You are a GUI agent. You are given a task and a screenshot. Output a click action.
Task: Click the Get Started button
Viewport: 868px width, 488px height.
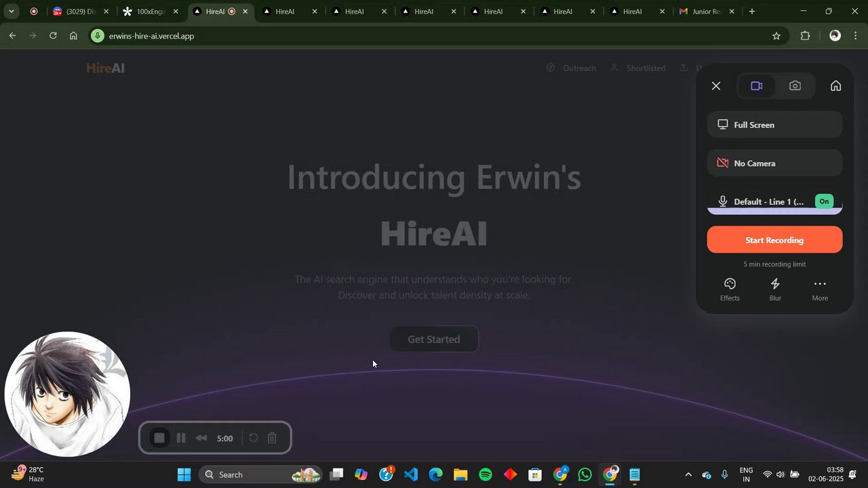pyautogui.click(x=434, y=339)
